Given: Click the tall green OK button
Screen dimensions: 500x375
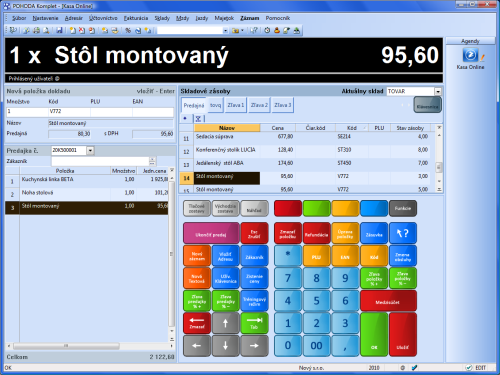Looking at the screenshot, I should (374, 334).
